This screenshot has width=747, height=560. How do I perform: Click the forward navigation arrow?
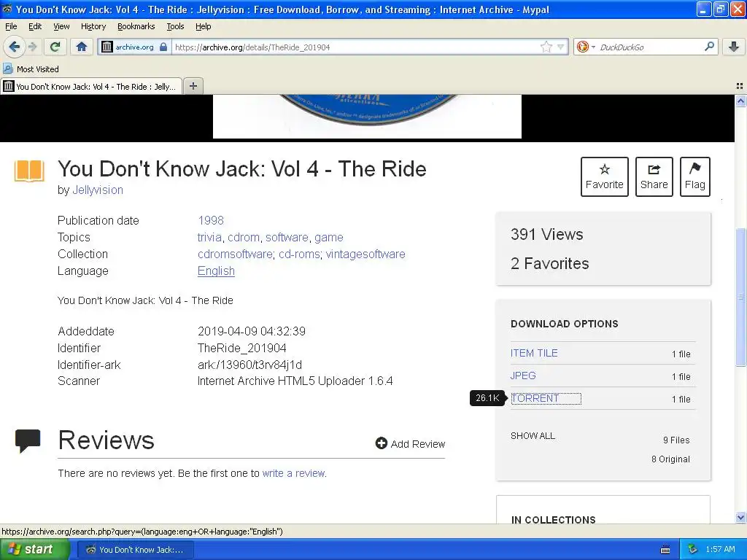coord(32,47)
